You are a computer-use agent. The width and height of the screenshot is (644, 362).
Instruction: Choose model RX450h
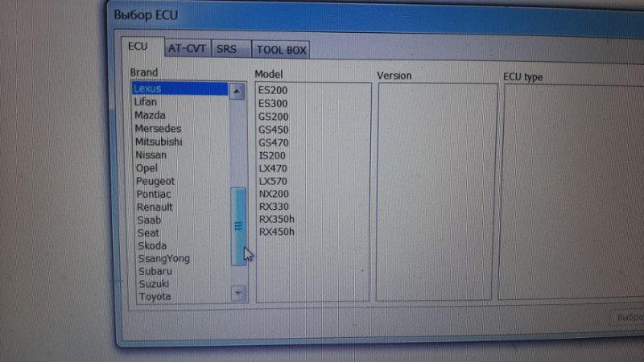coord(276,232)
